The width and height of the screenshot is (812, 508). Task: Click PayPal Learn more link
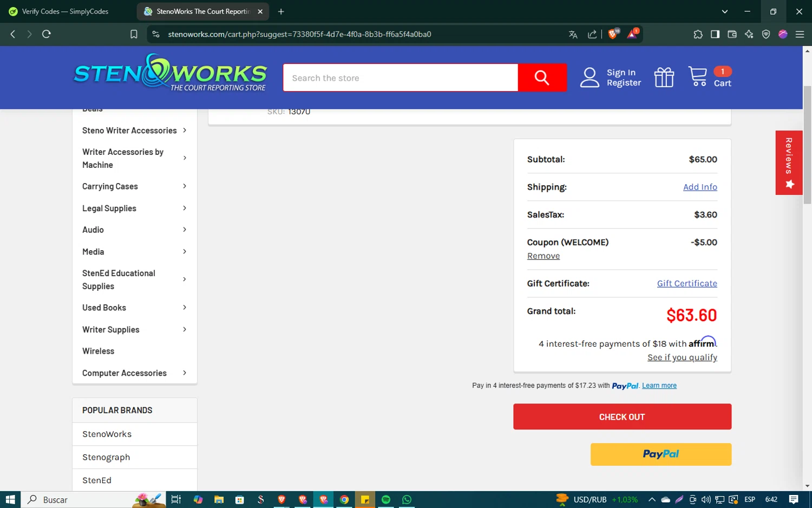pos(659,386)
